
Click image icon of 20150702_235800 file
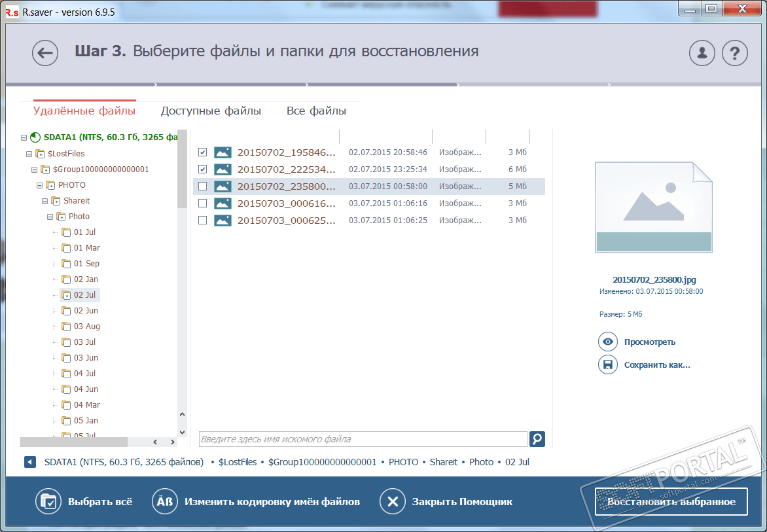point(223,186)
